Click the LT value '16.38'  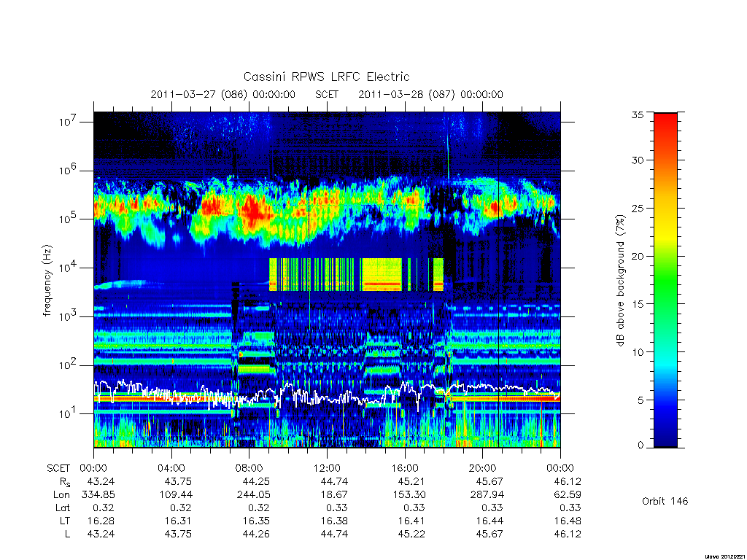[334, 521]
